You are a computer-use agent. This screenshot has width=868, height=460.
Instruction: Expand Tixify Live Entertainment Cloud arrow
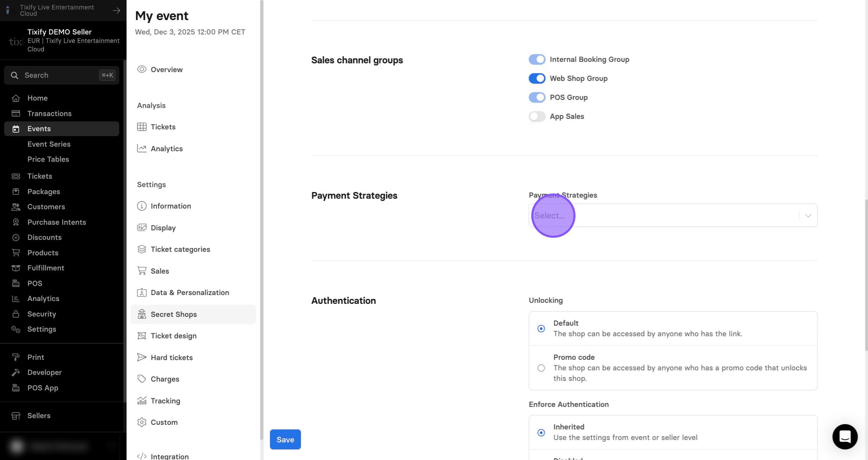(116, 11)
